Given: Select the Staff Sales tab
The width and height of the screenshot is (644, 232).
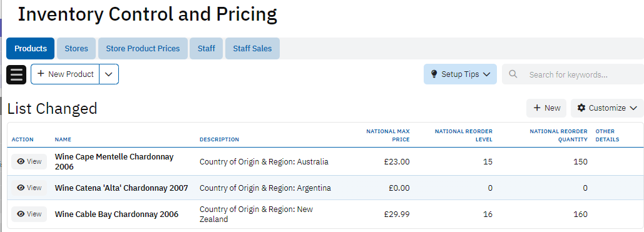Looking at the screenshot, I should click(x=252, y=48).
